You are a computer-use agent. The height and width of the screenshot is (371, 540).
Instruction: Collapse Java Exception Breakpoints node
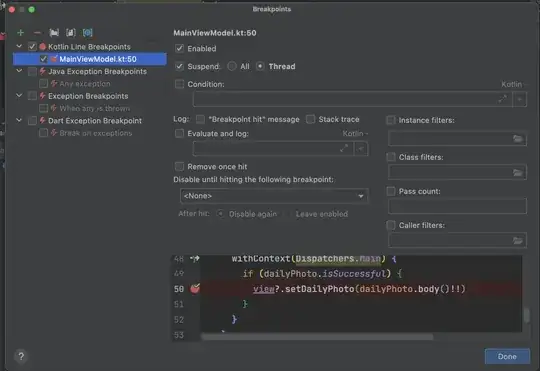pyautogui.click(x=19, y=71)
